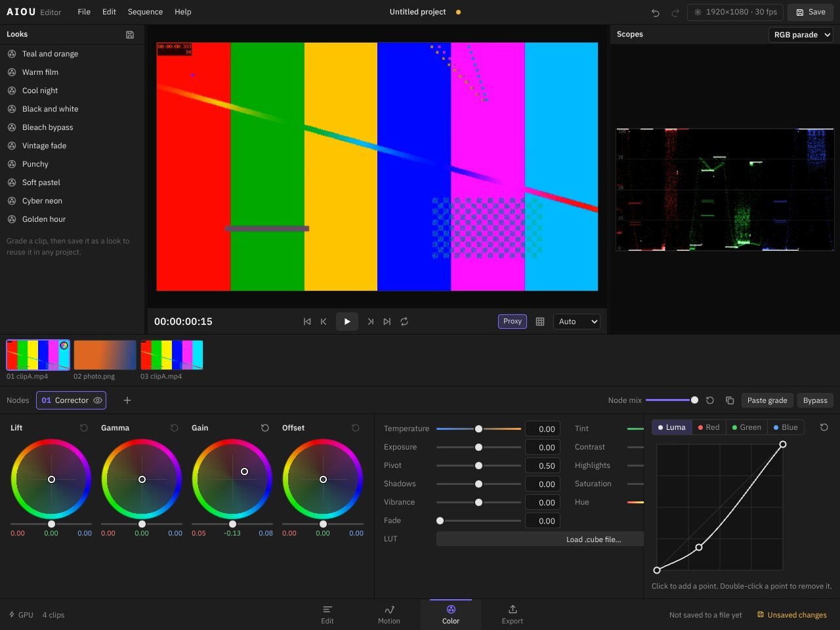Screen dimensions: 840x630
Task: Reset the Node mix value
Action: pos(710,400)
